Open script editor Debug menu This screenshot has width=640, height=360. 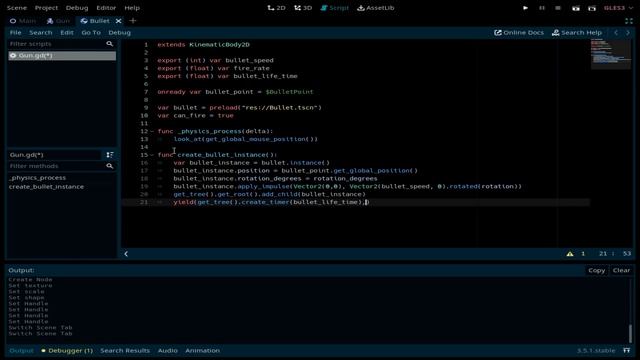click(120, 32)
